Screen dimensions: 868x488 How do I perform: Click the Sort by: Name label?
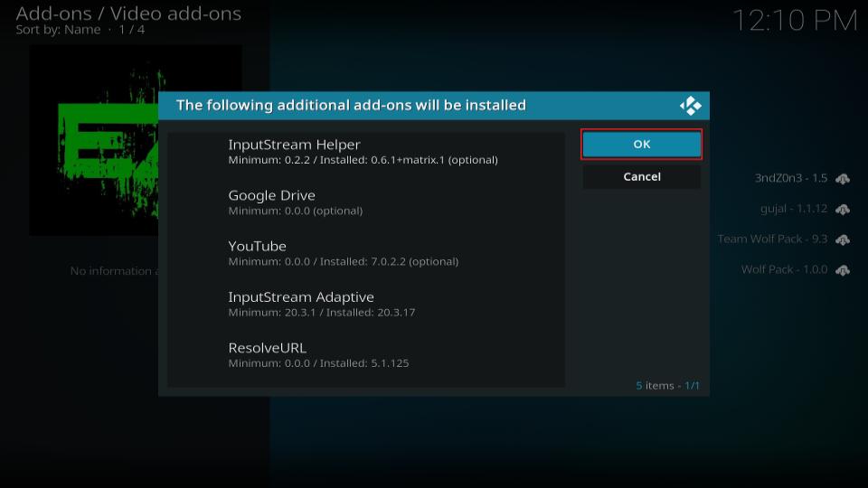58,29
